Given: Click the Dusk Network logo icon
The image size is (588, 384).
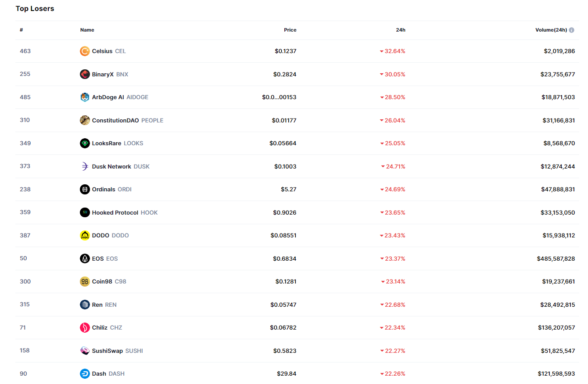Looking at the screenshot, I should pos(85,166).
